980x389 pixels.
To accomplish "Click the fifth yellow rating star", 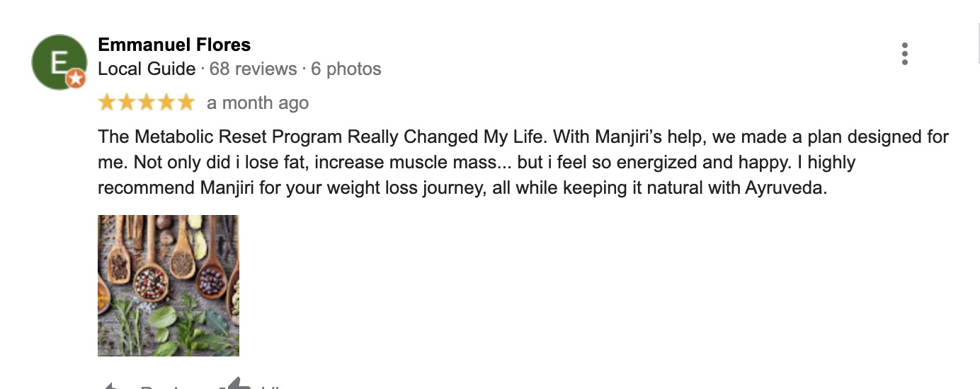I will tap(186, 103).
